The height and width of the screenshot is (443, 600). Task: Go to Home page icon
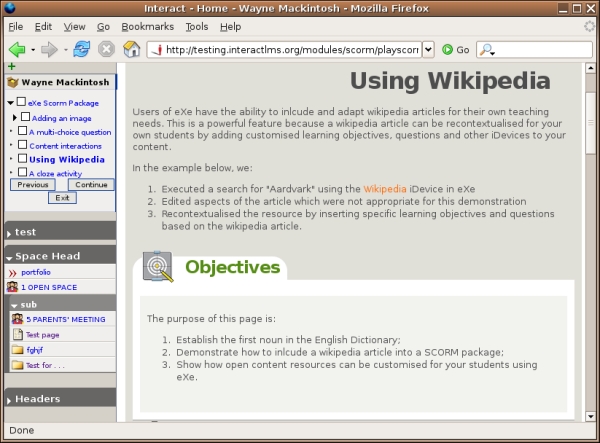(132, 49)
